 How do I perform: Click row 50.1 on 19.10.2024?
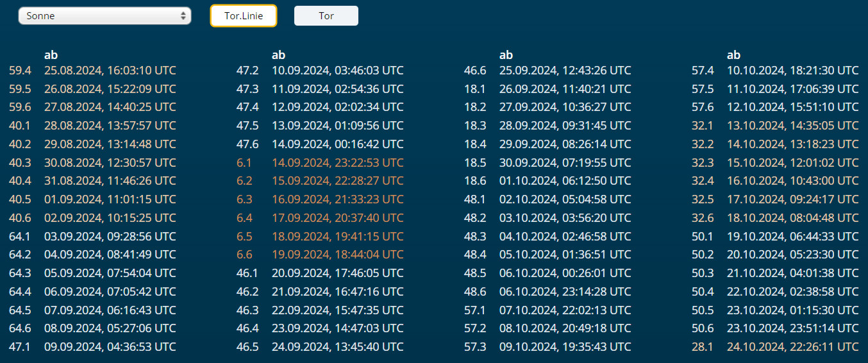point(792,237)
